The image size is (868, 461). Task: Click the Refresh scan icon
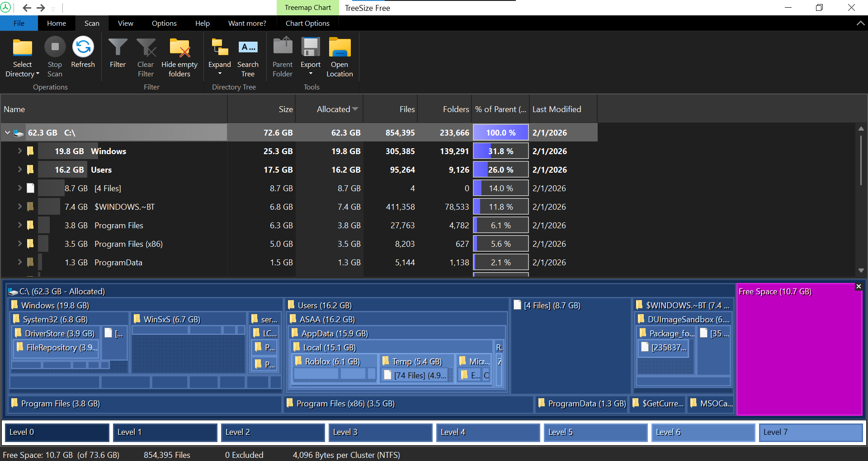click(83, 47)
